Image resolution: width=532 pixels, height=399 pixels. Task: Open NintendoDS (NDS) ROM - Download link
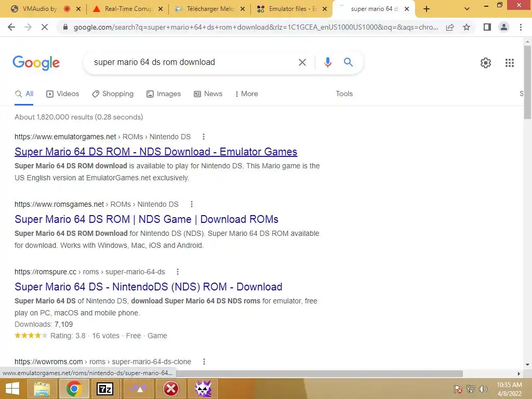tap(148, 287)
